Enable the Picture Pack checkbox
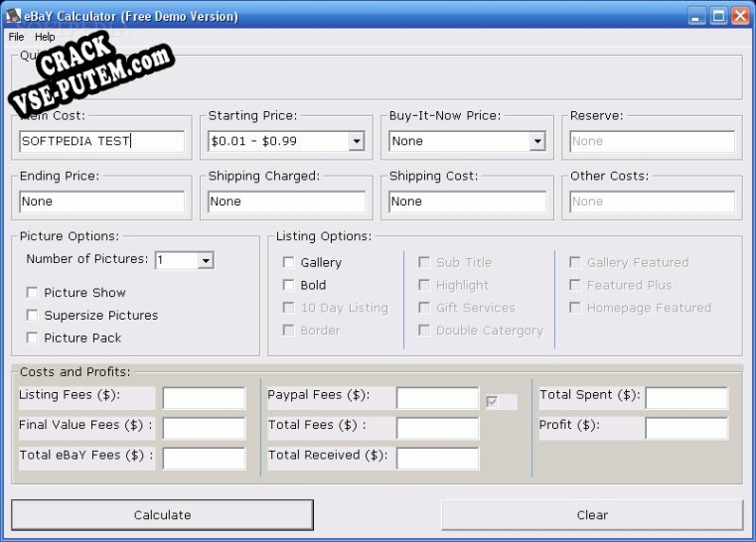The width and height of the screenshot is (756, 542). point(33,338)
